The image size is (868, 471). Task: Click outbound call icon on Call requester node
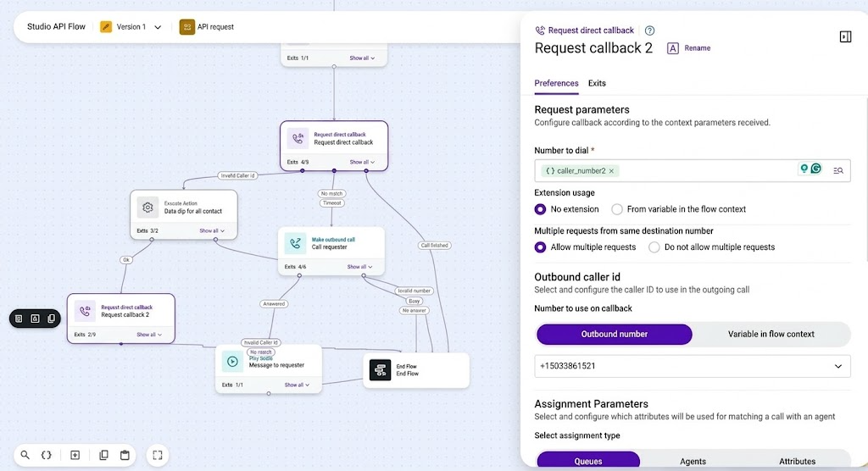[295, 243]
